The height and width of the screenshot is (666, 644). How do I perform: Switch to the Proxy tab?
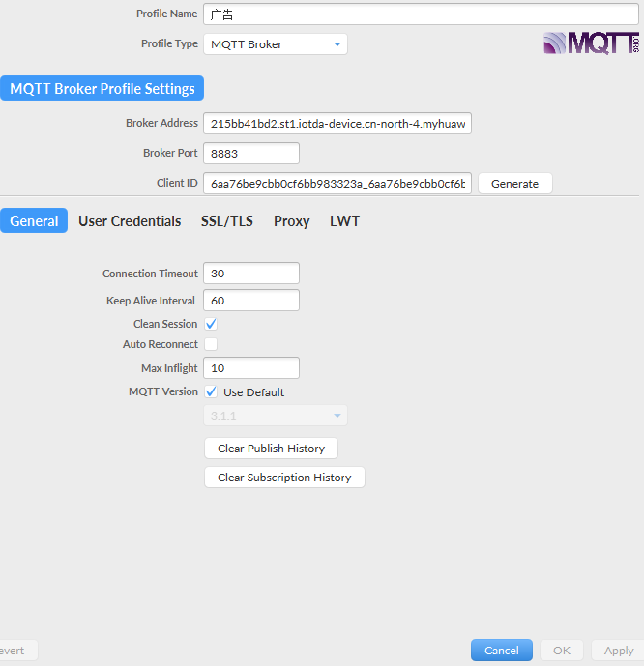(291, 220)
